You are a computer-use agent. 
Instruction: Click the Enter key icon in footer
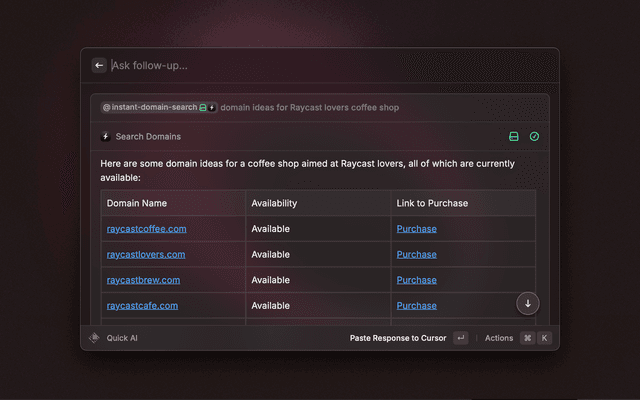click(460, 338)
